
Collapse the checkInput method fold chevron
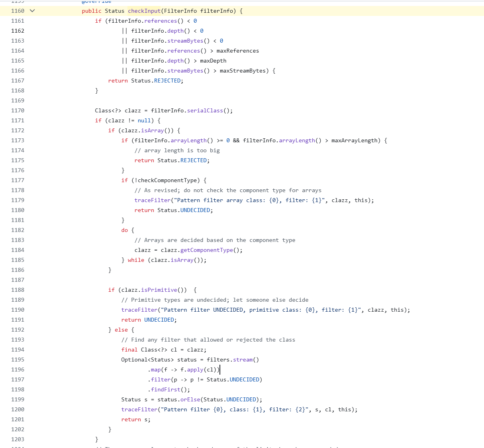click(33, 11)
